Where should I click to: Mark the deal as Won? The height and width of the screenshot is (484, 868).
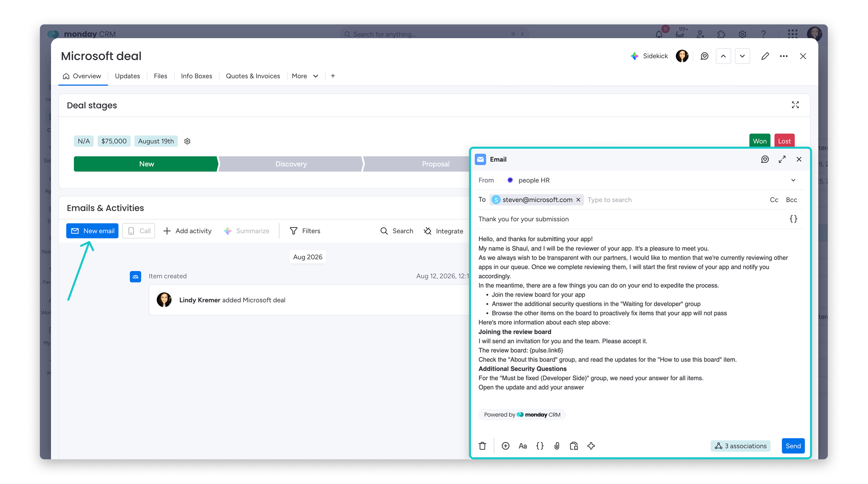(x=759, y=141)
